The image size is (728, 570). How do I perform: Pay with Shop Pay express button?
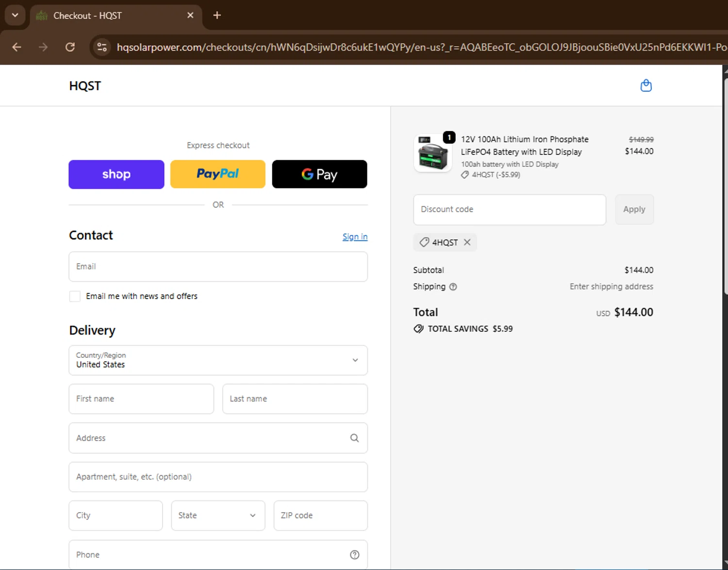point(116,174)
